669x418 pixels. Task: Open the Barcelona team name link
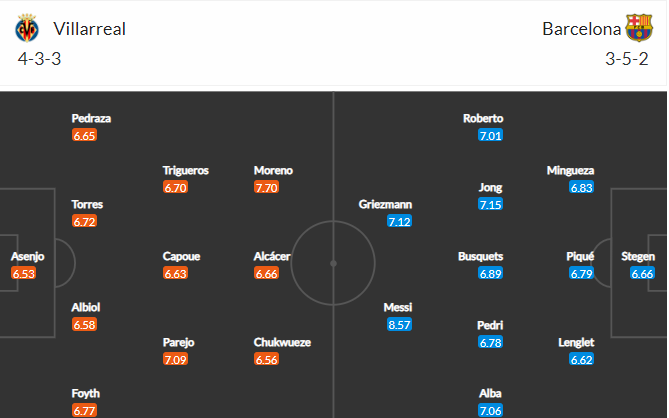coord(582,29)
